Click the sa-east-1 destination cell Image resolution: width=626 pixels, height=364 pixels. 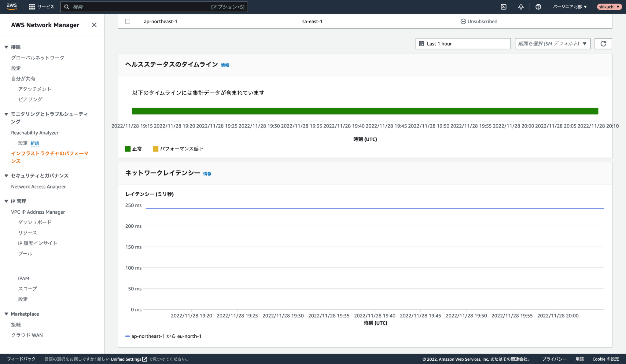(312, 21)
